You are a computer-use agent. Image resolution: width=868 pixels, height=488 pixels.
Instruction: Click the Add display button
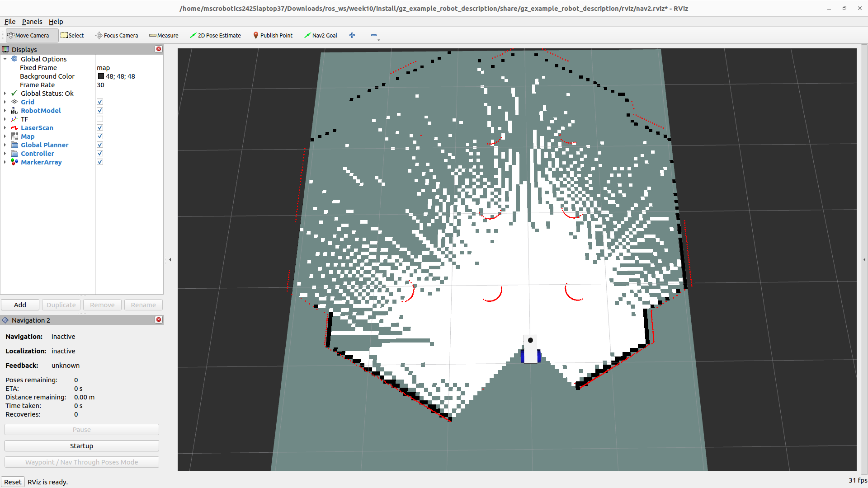[20, 305]
